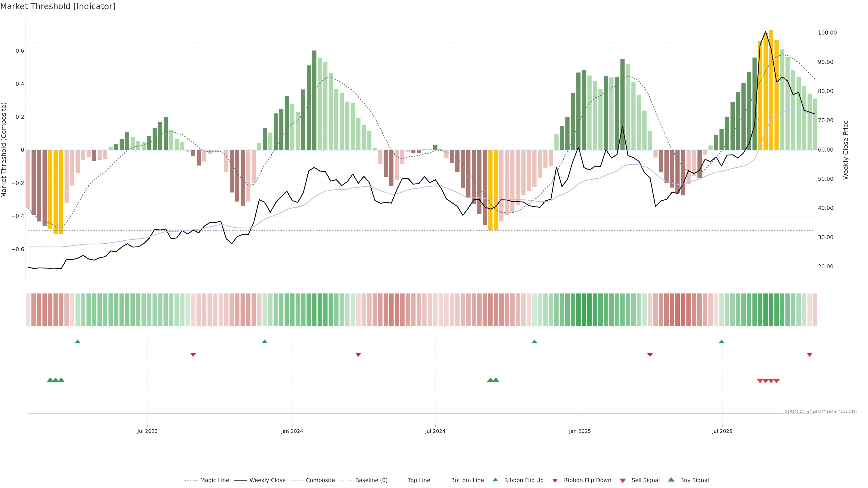
Task: Click the Jul 2025 x-axis label
Action: pos(722,431)
